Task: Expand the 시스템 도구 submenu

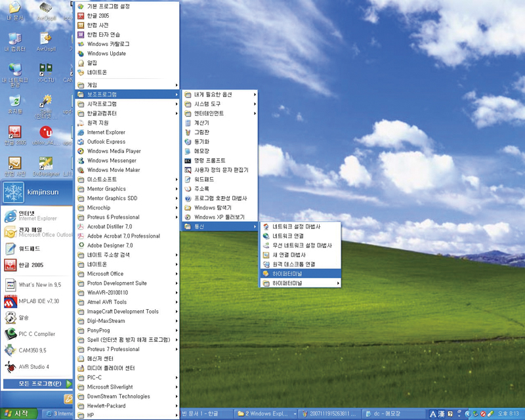Action: tap(220, 104)
